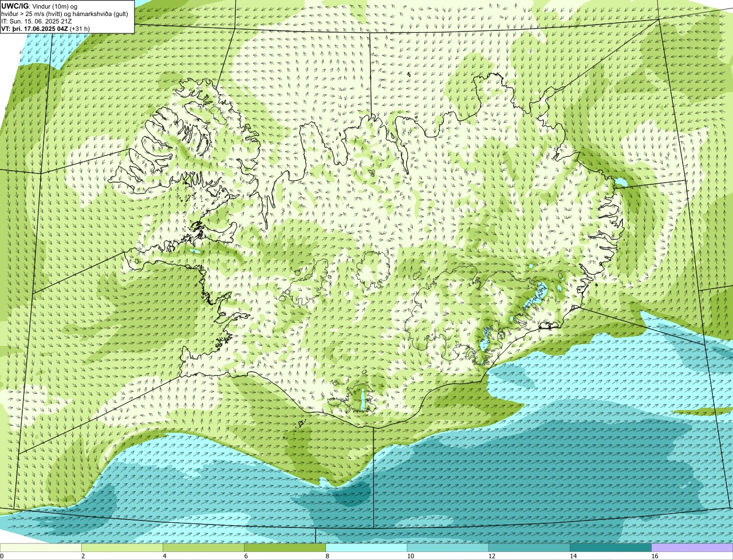Click the 0–2 m/s pale yellow legend swatch
The image size is (733, 560).
pos(41,548)
